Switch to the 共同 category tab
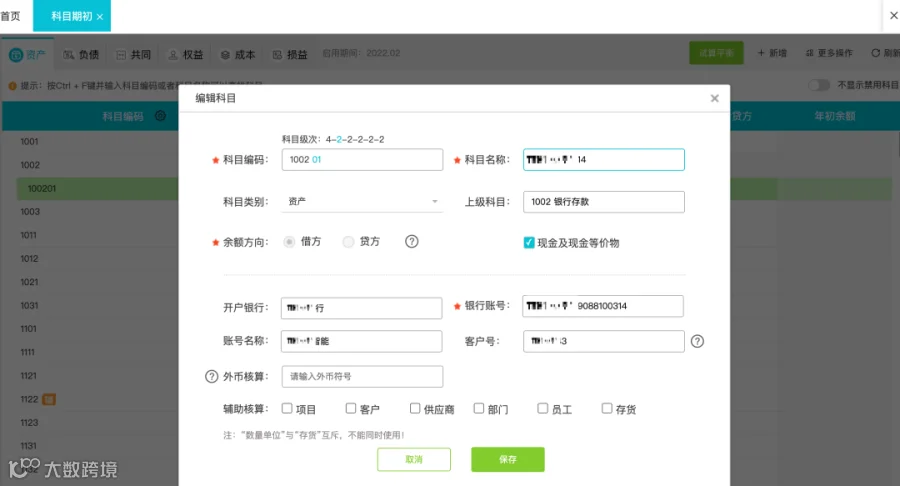Screen dimensions: 900x486 (133, 55)
